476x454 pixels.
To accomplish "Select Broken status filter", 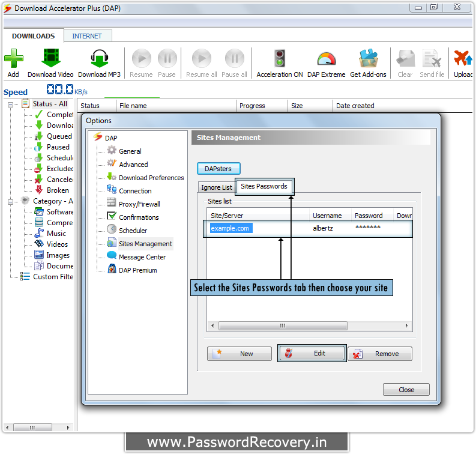I will tap(52, 190).
